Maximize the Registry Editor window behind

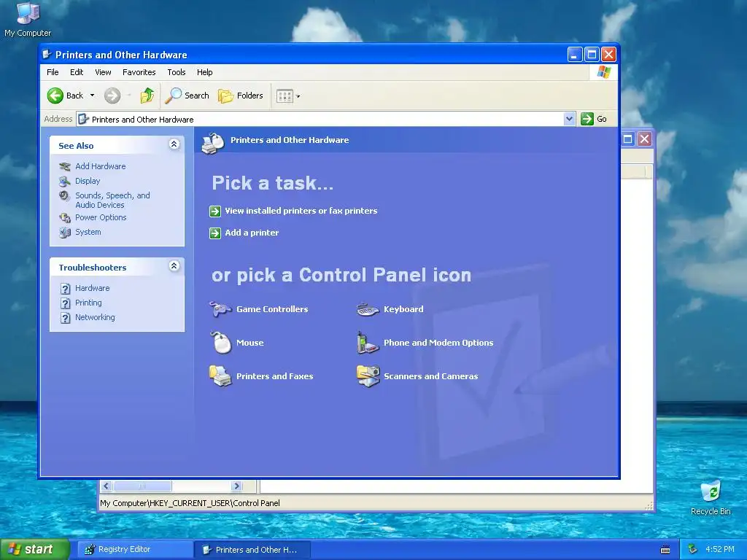tap(628, 139)
